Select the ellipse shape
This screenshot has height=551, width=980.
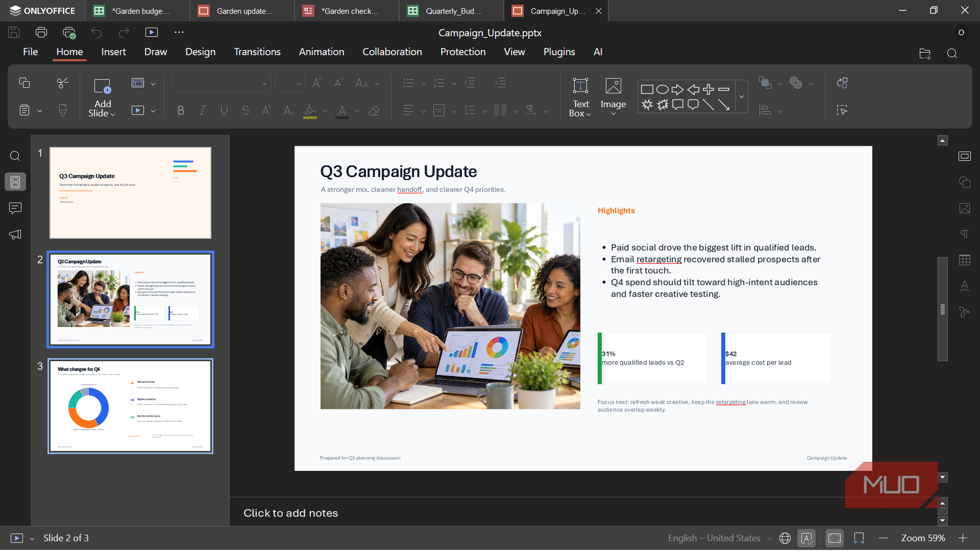(x=662, y=89)
